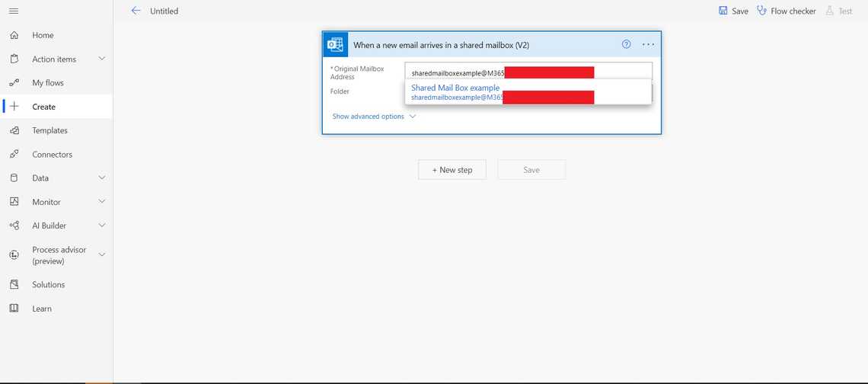The height and width of the screenshot is (384, 868).
Task: Click the Templates icon in sidebar
Action: [x=14, y=130]
